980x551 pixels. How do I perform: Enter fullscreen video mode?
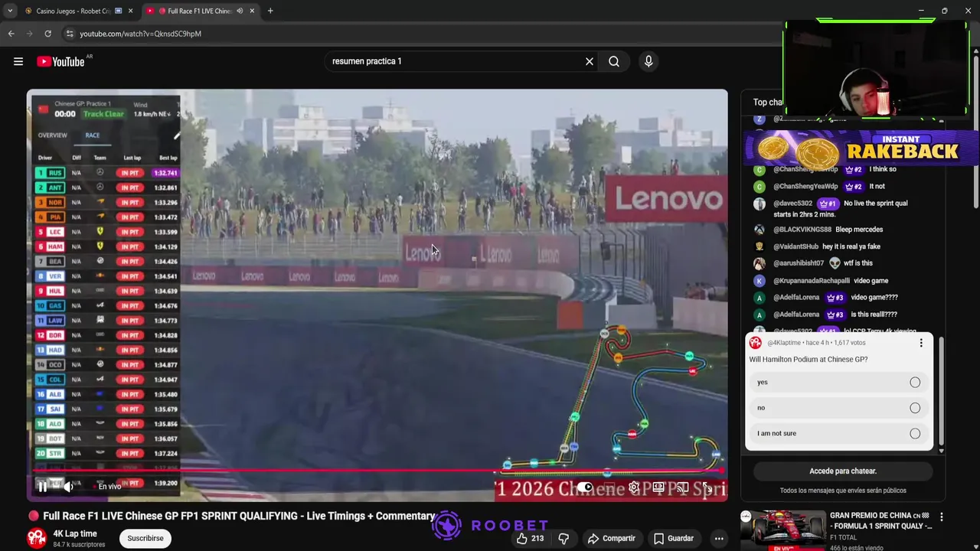[x=707, y=487]
